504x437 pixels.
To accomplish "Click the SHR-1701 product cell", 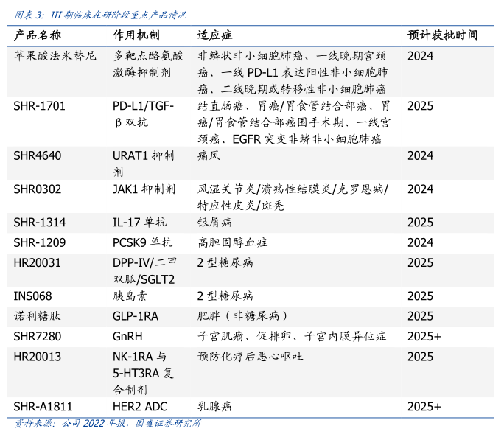I will [40, 106].
